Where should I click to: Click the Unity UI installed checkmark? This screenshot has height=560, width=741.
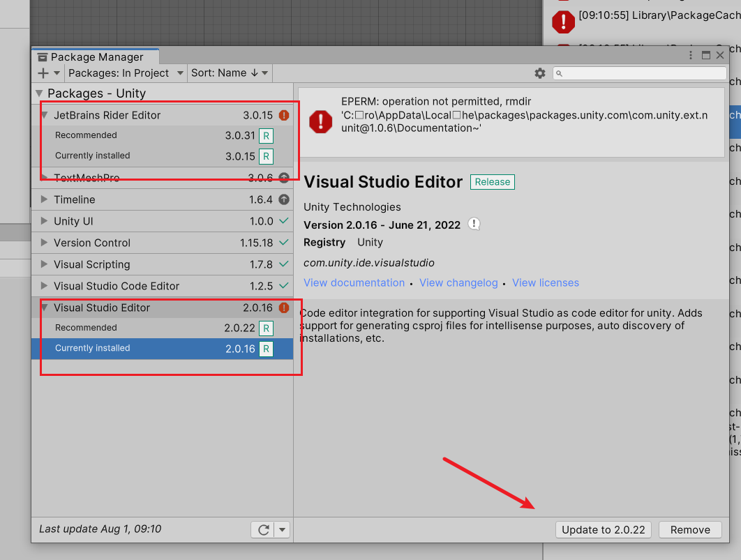pos(284,220)
